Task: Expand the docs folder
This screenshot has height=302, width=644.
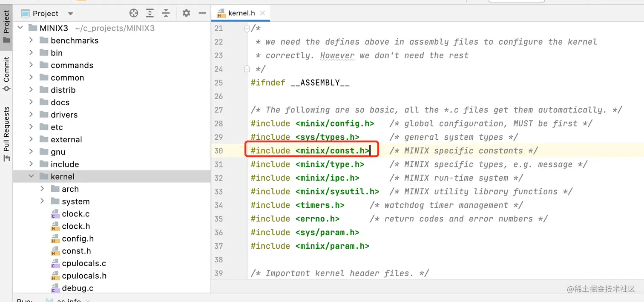Action: [31, 102]
